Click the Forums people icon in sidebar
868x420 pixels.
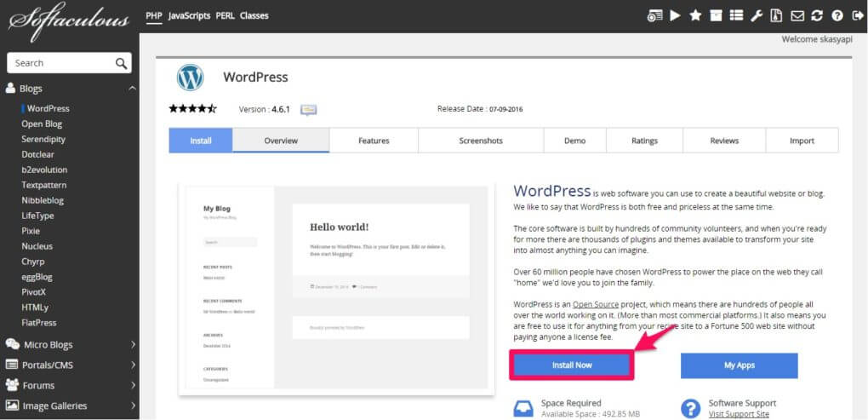click(12, 385)
